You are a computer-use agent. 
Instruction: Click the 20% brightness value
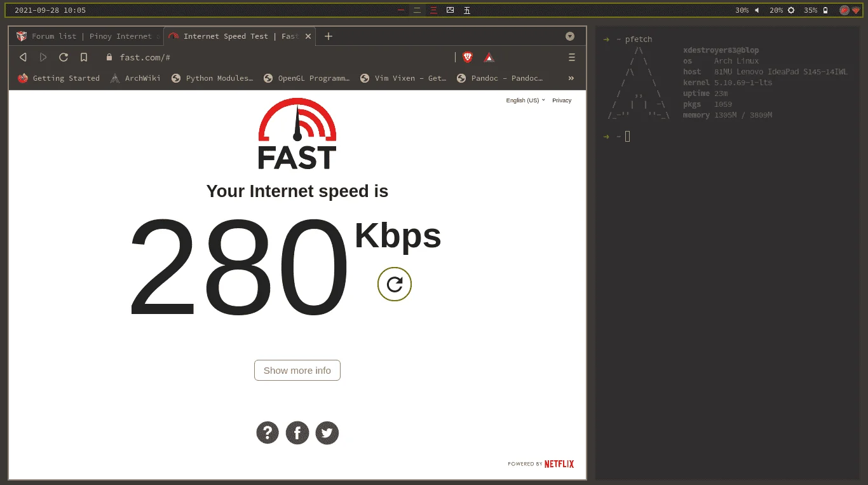coord(776,10)
